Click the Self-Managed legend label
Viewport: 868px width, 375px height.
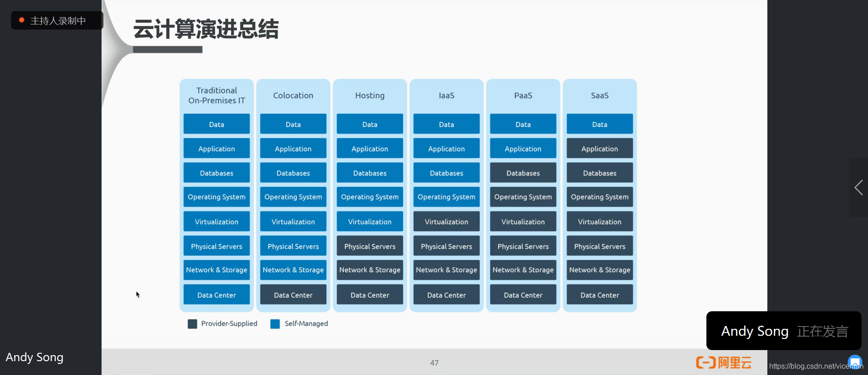pos(306,324)
